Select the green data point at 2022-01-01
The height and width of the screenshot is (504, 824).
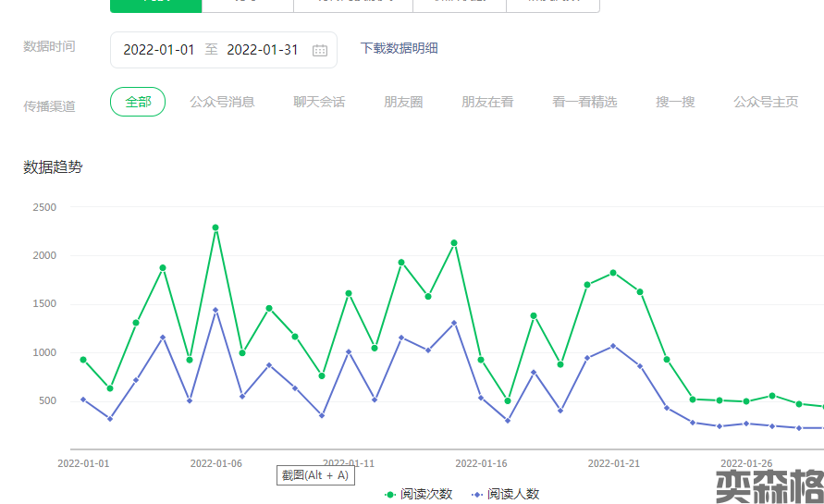[83, 360]
